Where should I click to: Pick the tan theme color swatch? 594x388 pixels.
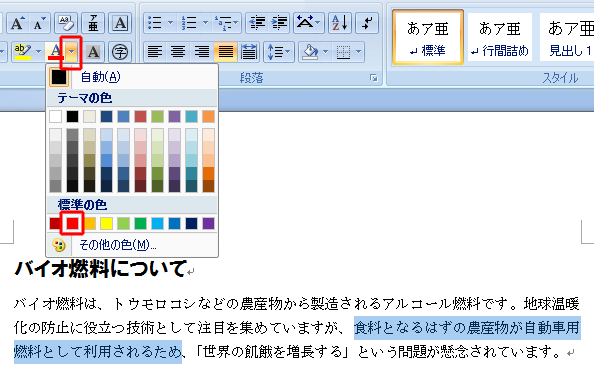(x=89, y=116)
